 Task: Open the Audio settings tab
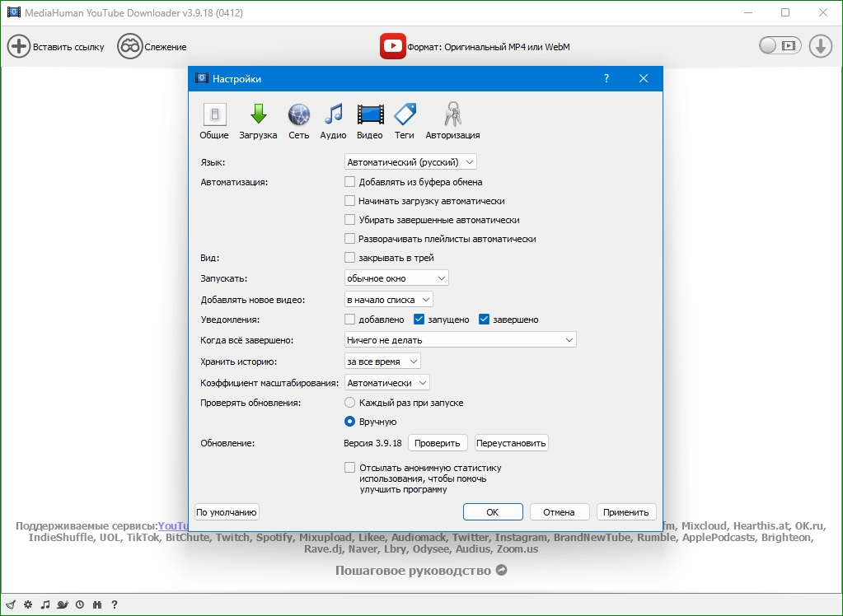tap(334, 122)
